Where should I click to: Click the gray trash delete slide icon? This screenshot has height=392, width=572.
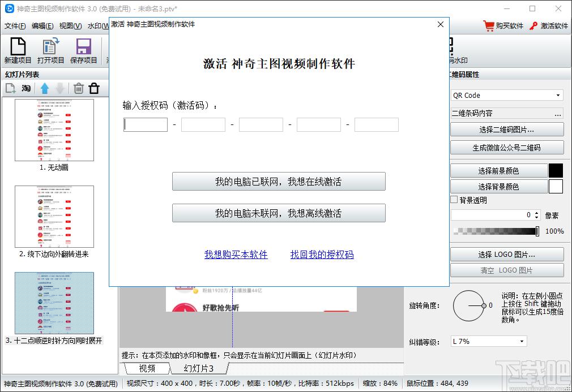click(79, 88)
